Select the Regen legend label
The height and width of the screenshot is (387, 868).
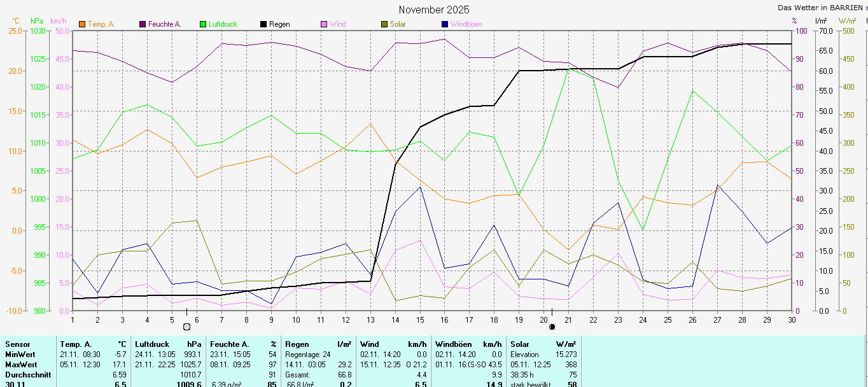coord(279,24)
